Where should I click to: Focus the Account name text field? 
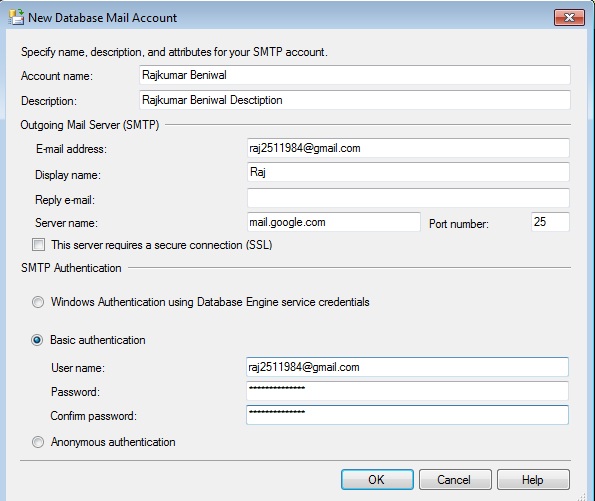click(354, 75)
